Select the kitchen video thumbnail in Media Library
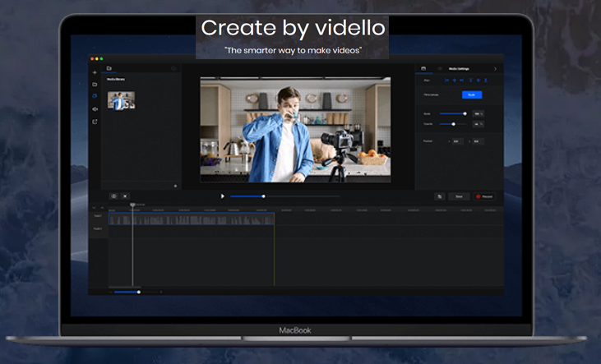 [121, 100]
